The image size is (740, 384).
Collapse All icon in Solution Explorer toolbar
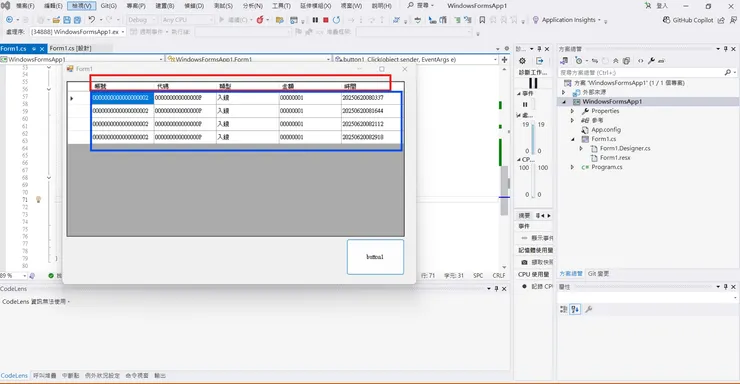(616, 61)
